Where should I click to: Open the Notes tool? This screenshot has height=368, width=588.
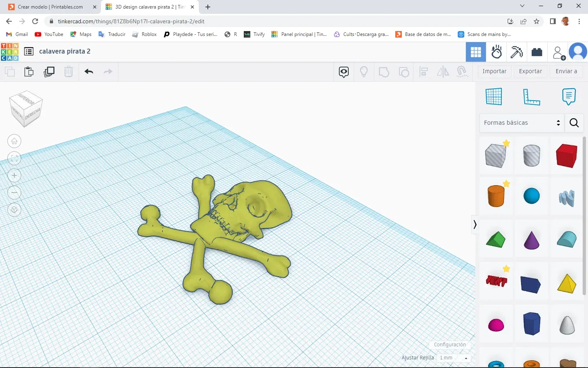point(568,97)
